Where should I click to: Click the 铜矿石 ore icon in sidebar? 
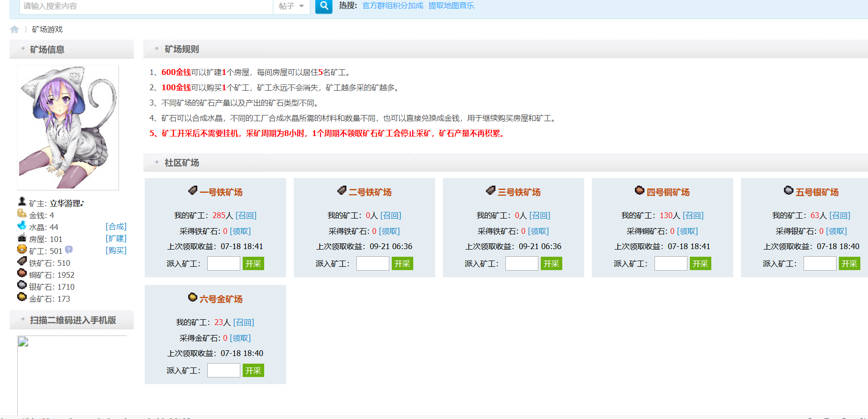[x=22, y=273]
